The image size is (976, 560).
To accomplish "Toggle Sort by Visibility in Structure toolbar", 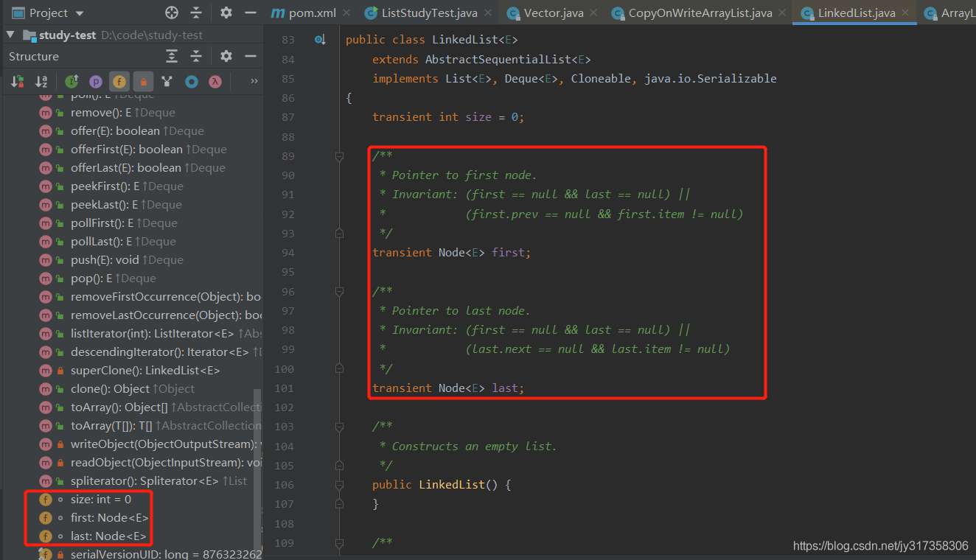I will click(x=17, y=82).
